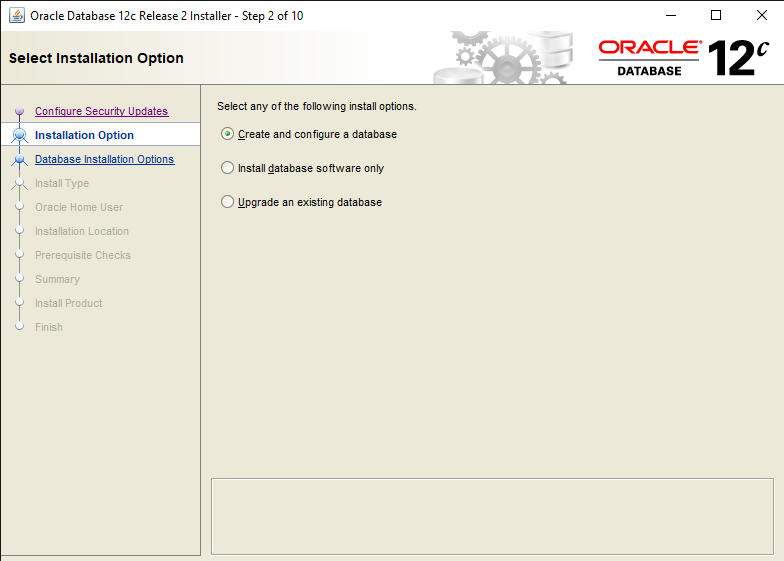Open Configure Security Updates step link
Viewport: 784px width, 561px height.
[102, 111]
